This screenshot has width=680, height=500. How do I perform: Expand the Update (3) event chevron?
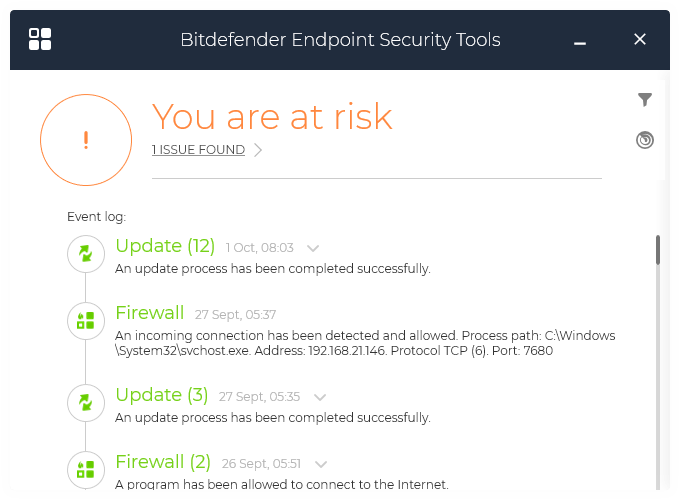coord(320,397)
